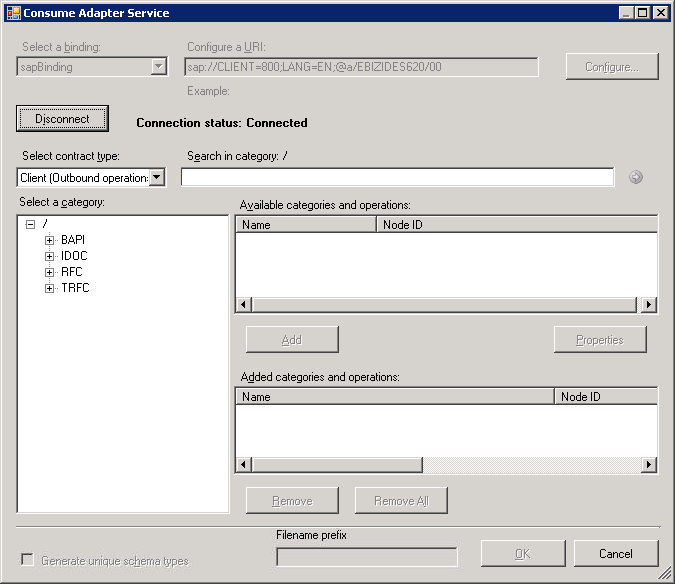Click the Consume Adapter Service title icon

pyautogui.click(x=14, y=13)
